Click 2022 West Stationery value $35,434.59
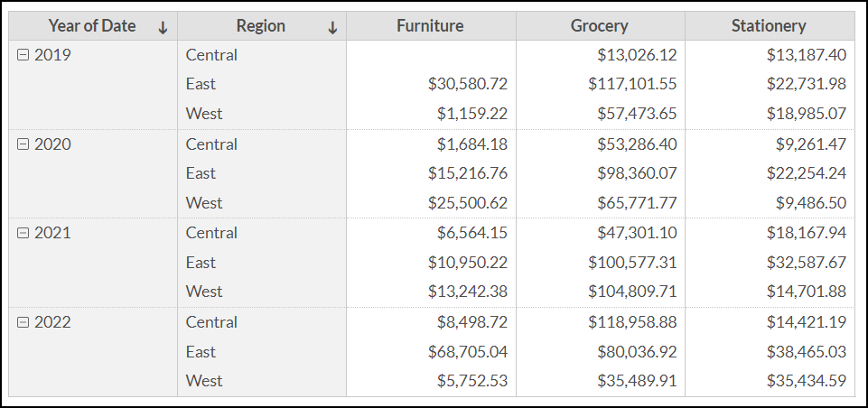Image resolution: width=868 pixels, height=408 pixels. click(807, 381)
